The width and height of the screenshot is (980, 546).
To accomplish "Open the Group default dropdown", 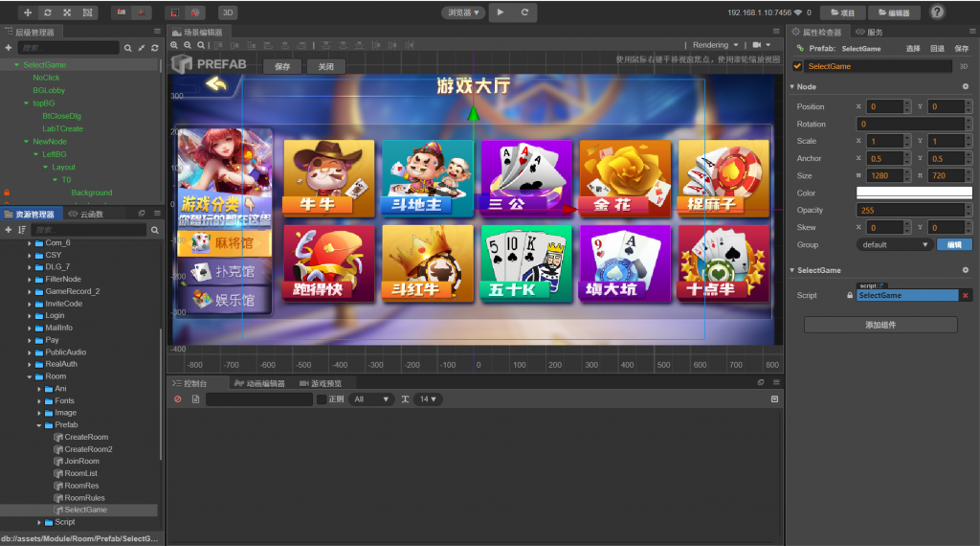I will [894, 244].
